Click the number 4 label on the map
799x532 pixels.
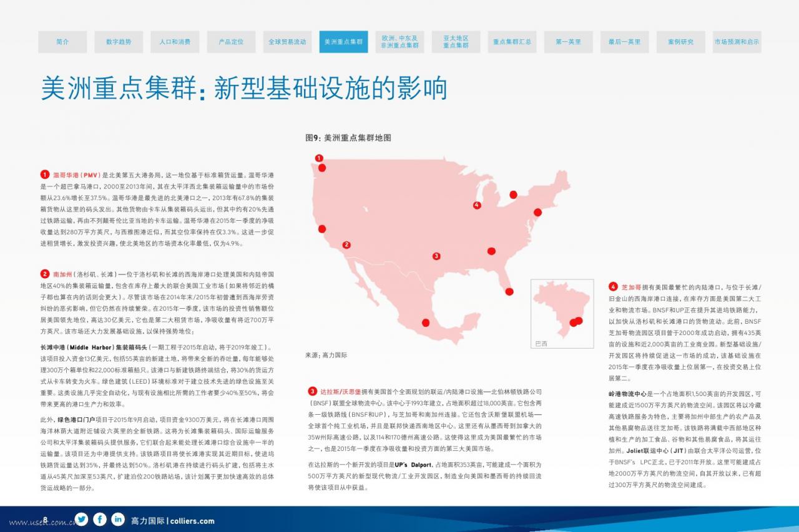477,205
